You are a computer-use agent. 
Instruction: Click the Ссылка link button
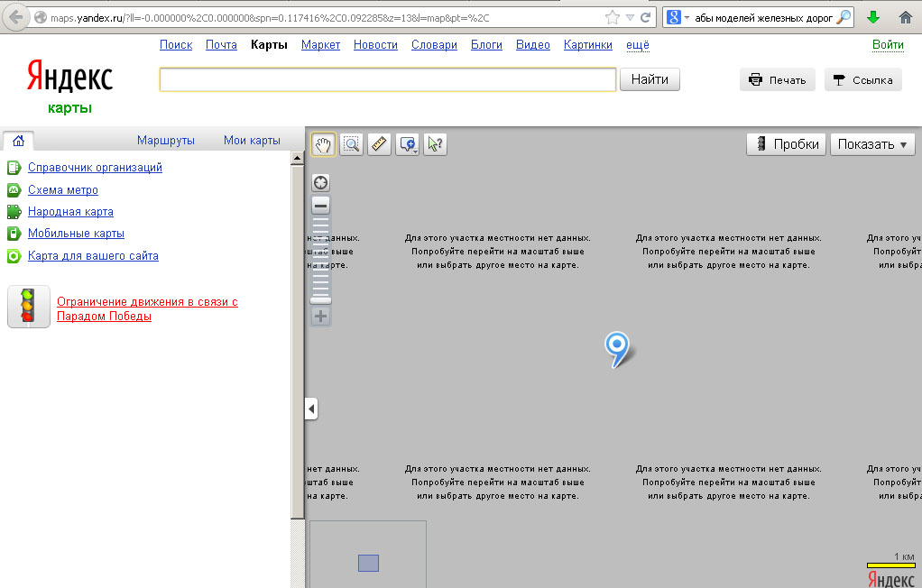coord(863,80)
